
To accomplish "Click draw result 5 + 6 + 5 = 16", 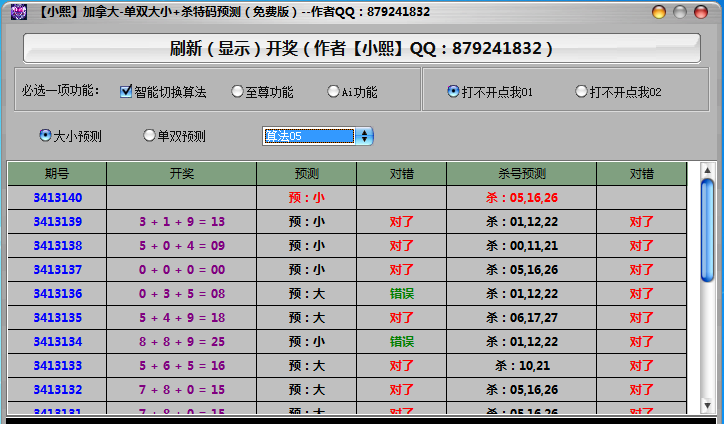I will coord(182,366).
